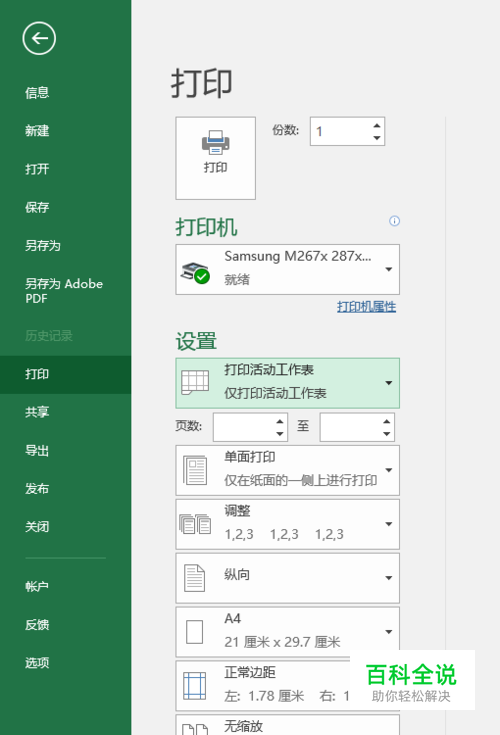
Task: Click the Samsung printer status icon
Action: click(x=195, y=273)
